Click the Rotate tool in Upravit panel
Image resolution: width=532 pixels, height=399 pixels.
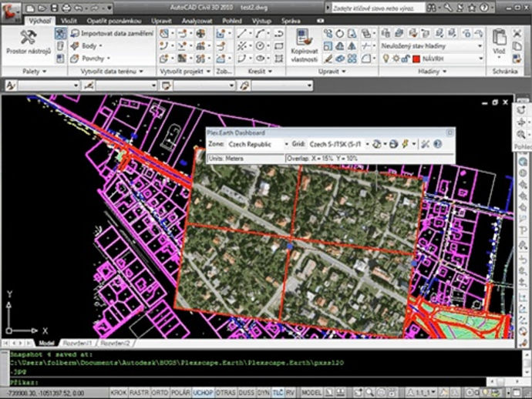click(340, 33)
